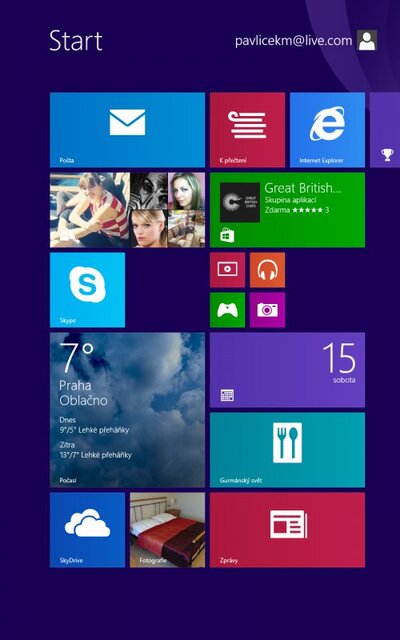Click the Praha city name in weather
This screenshot has width=400, height=640.
[76, 385]
